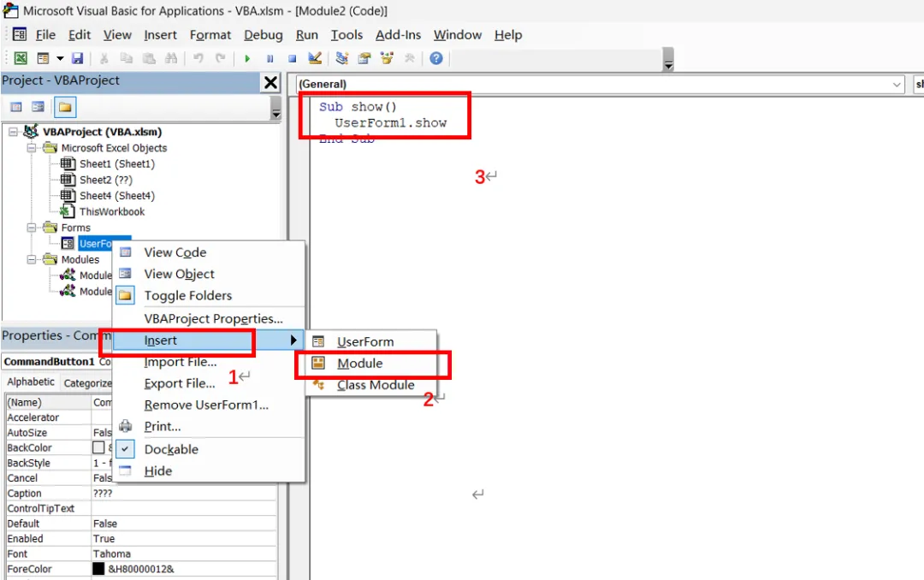The height and width of the screenshot is (580, 924).
Task: Click the Undo arrow icon
Action: tap(198, 58)
